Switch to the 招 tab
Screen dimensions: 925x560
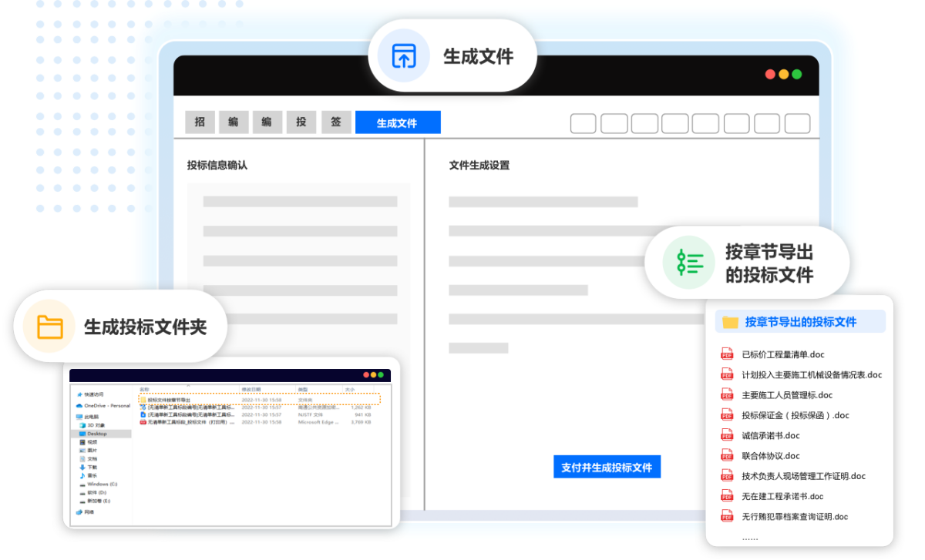[x=200, y=122]
